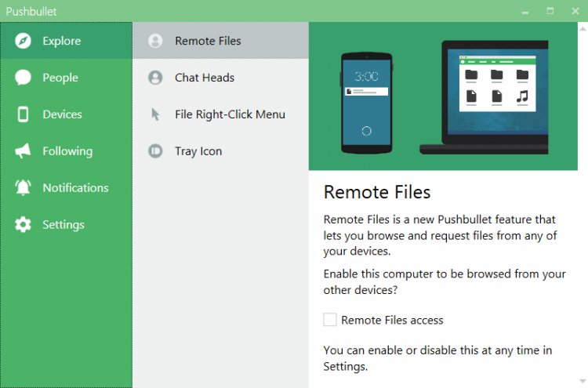Open the Settings section
This screenshot has height=388, width=588.
67,224
